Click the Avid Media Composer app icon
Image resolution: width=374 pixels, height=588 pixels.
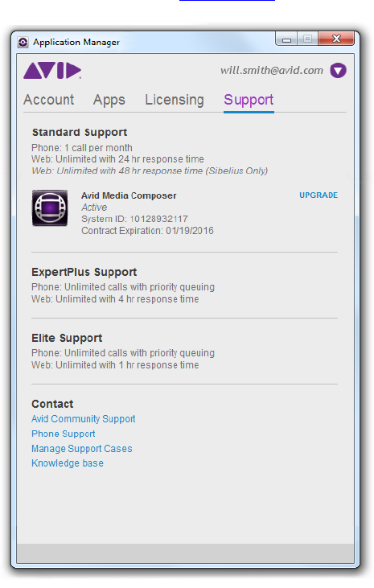[50, 208]
